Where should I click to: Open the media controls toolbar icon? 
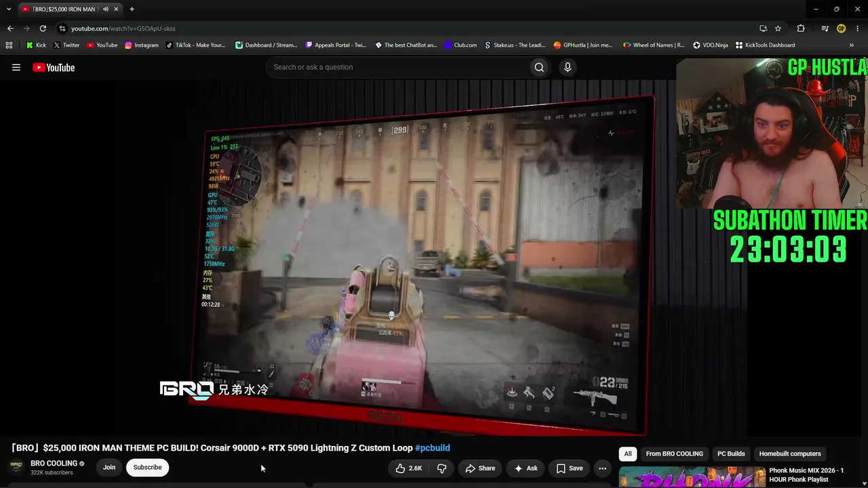tap(825, 28)
